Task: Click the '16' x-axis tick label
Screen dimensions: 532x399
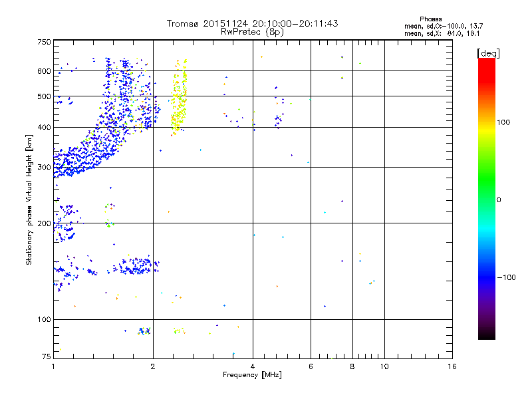Action: (x=452, y=366)
